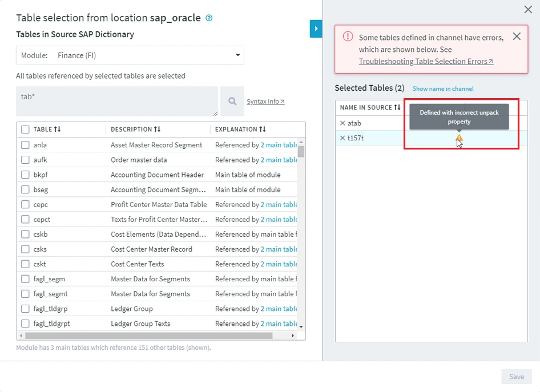Dismiss the table errors alert banner
The image size is (540, 392).
point(517,37)
